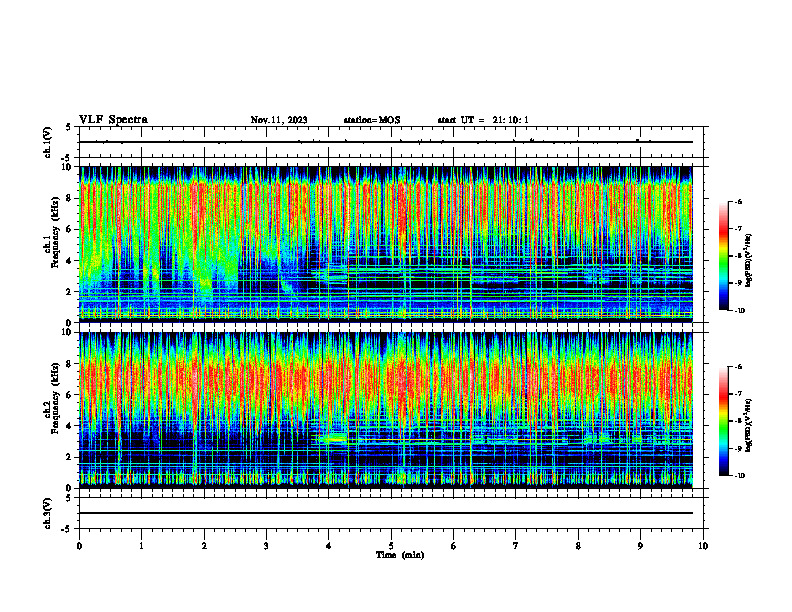This screenshot has width=792, height=612.
Task: Click the "-6" label on ch.1 colorbar
Action: pyautogui.click(x=738, y=201)
